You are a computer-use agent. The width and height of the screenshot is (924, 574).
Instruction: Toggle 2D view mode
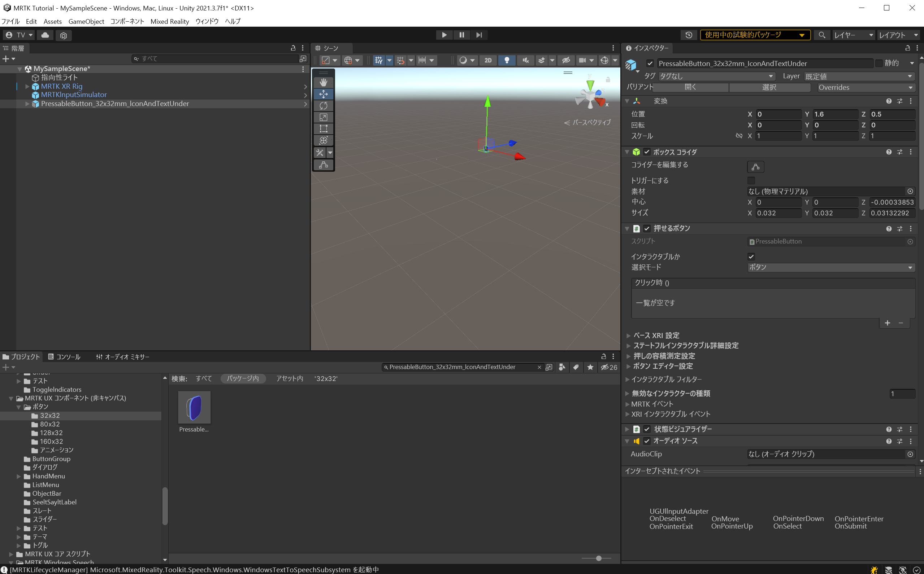[488, 60]
